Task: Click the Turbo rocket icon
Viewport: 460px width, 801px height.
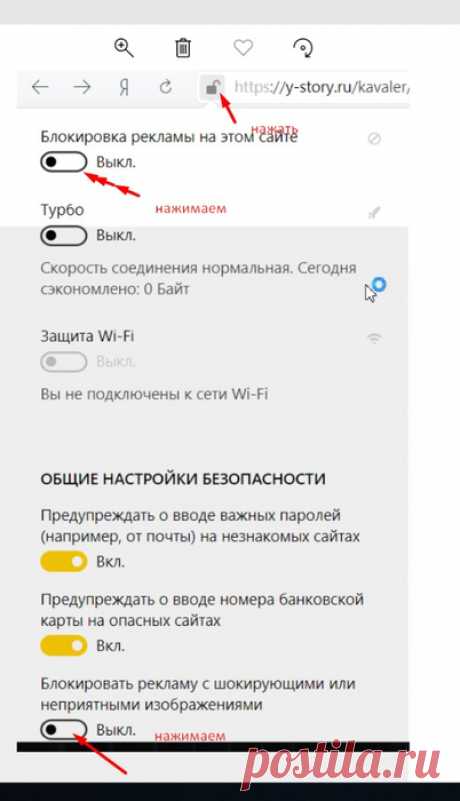Action: [374, 213]
